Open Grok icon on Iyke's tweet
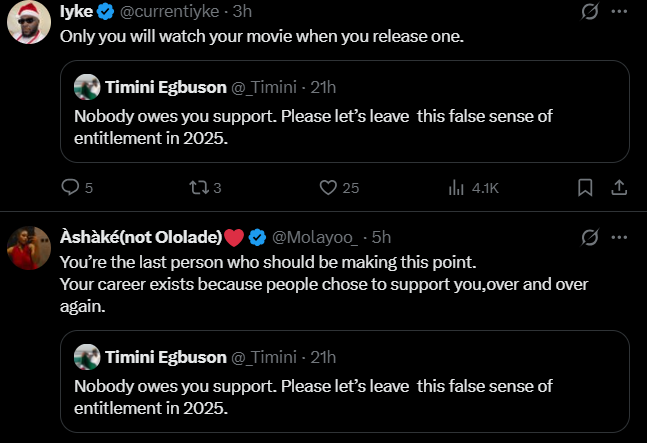Viewport: 647px width, 443px height. coord(590,13)
